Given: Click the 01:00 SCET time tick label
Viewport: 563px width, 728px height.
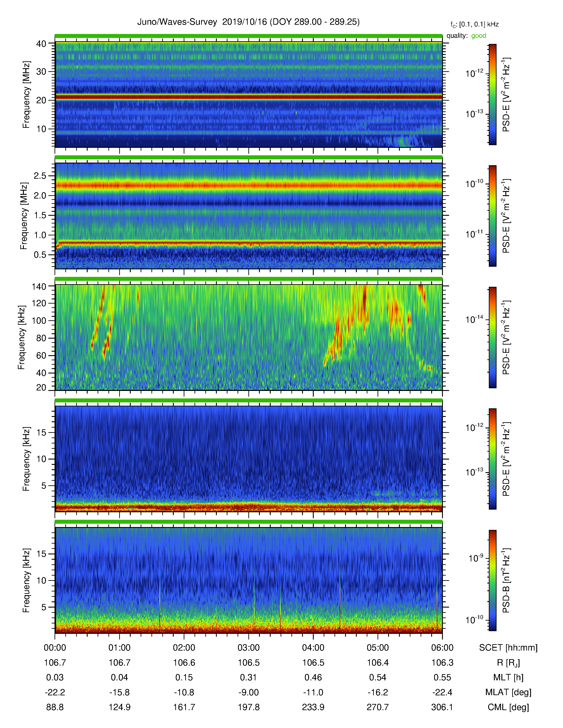Looking at the screenshot, I should [x=119, y=648].
